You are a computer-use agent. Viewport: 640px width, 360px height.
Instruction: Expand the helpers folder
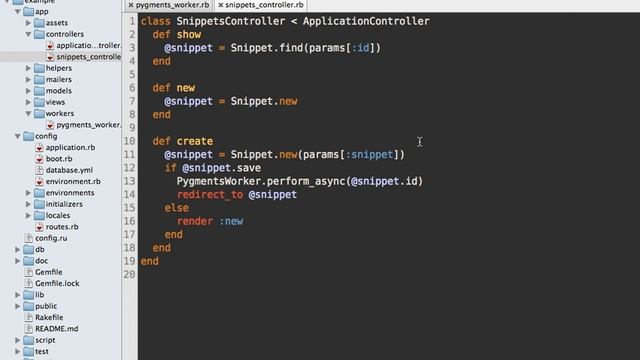click(28, 68)
